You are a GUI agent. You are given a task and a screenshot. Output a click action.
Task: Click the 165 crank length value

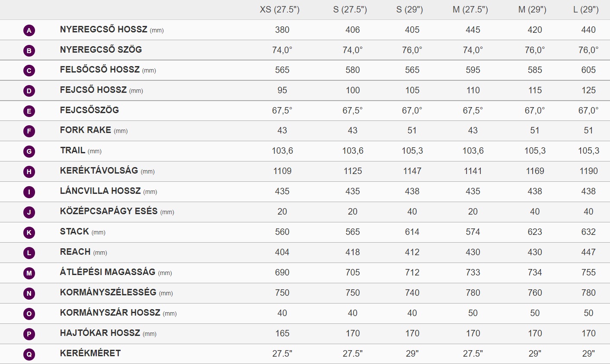[282, 333]
